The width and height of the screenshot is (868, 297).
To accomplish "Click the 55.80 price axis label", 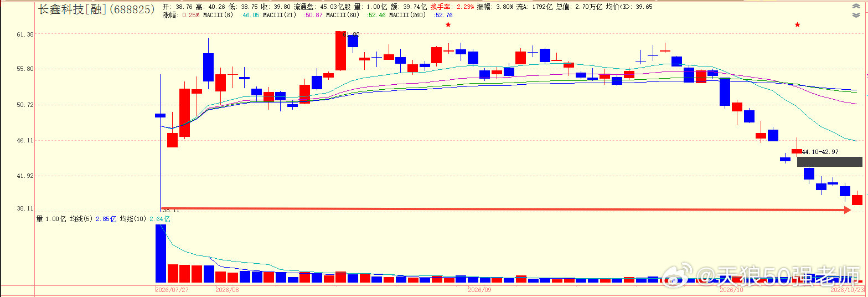I will (x=26, y=69).
